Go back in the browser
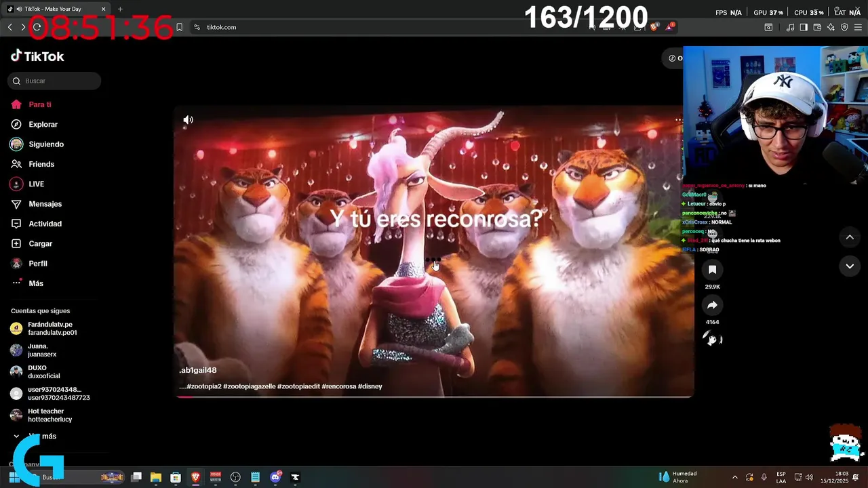Image resolution: width=868 pixels, height=488 pixels. (x=9, y=27)
